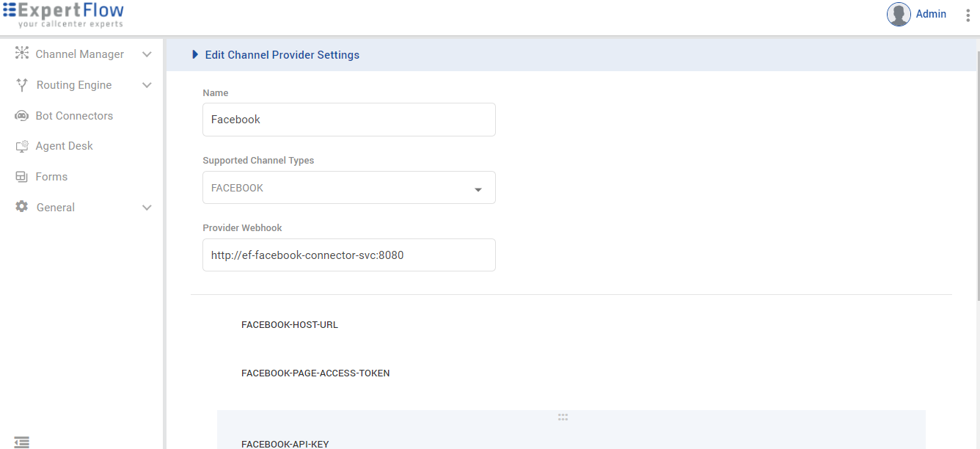Collapse sidebar using bottom-left menu icon
This screenshot has width=980, height=449.
pyautogui.click(x=22, y=442)
